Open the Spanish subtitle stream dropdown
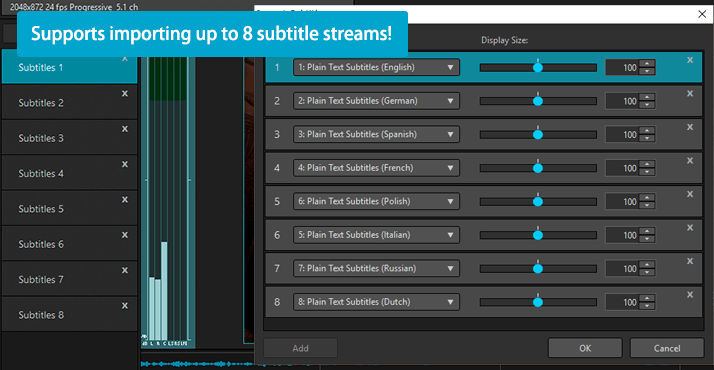The height and width of the screenshot is (370, 714). (x=376, y=134)
